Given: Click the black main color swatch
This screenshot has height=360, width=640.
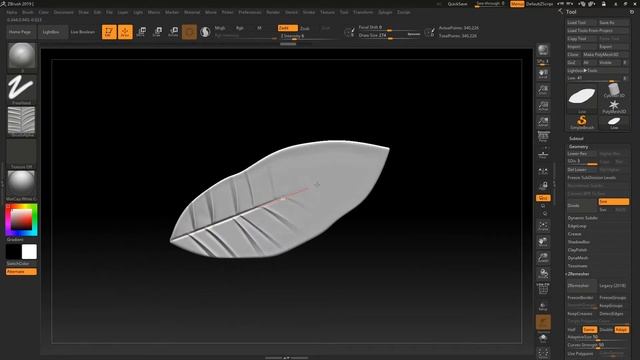Looking at the screenshot, I should pos(13,252).
